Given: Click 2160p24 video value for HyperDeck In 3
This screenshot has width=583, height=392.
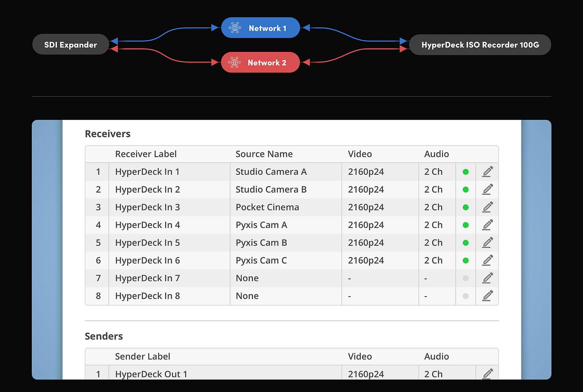Looking at the screenshot, I should click(366, 207).
